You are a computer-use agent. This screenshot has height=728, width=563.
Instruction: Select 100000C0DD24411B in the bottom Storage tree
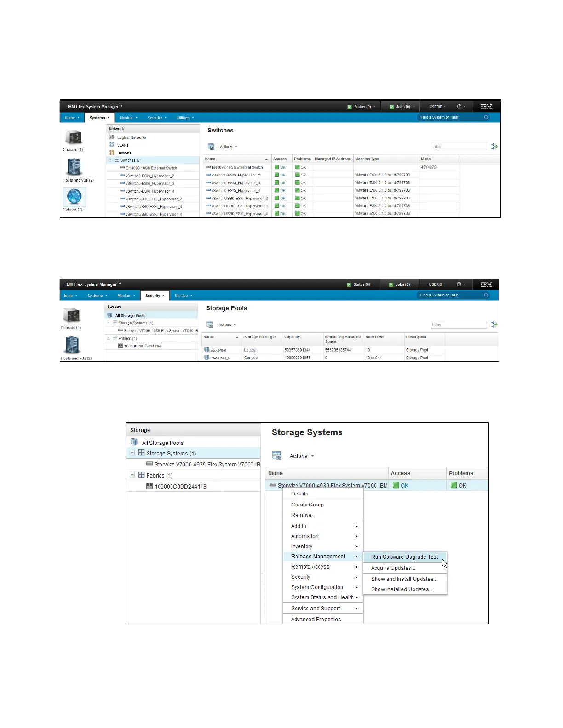(180, 486)
